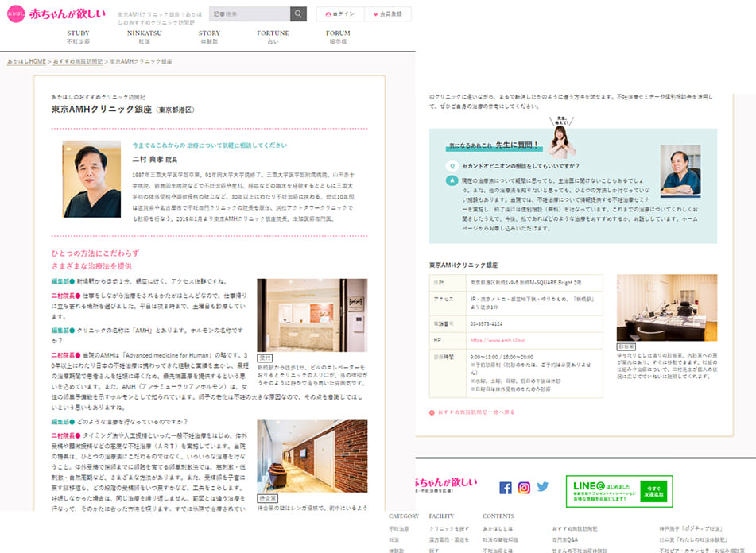756x553 pixels.
Task: Click the pink ひとつの方法にこだわらず heading
Action: click(x=95, y=253)
